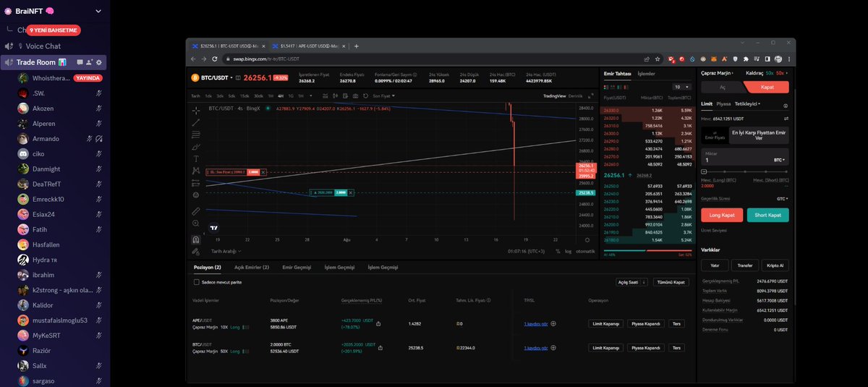This screenshot has width=868, height=387.
Task: Select the Fibonacci retracement tool
Action: coord(195,135)
